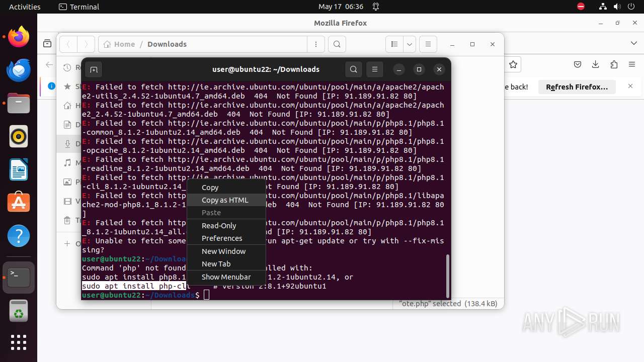Click the red do-not-disturb tray icon
The height and width of the screenshot is (362, 644).
coord(581,7)
